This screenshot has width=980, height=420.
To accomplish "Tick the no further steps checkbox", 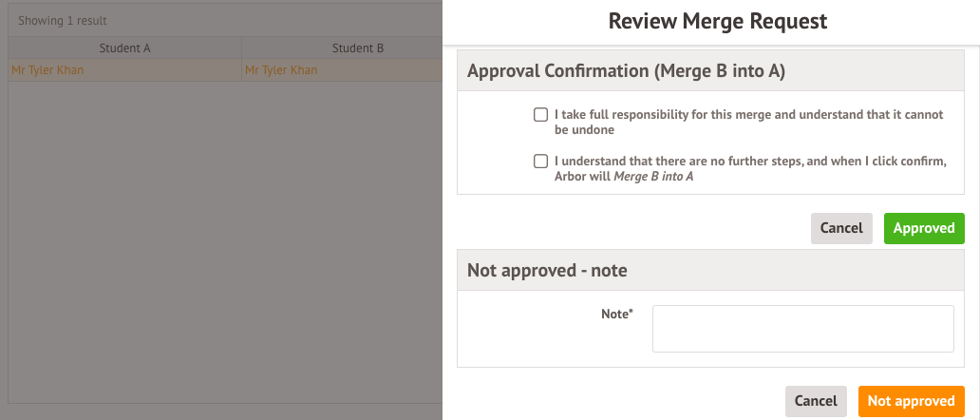I will pyautogui.click(x=540, y=162).
